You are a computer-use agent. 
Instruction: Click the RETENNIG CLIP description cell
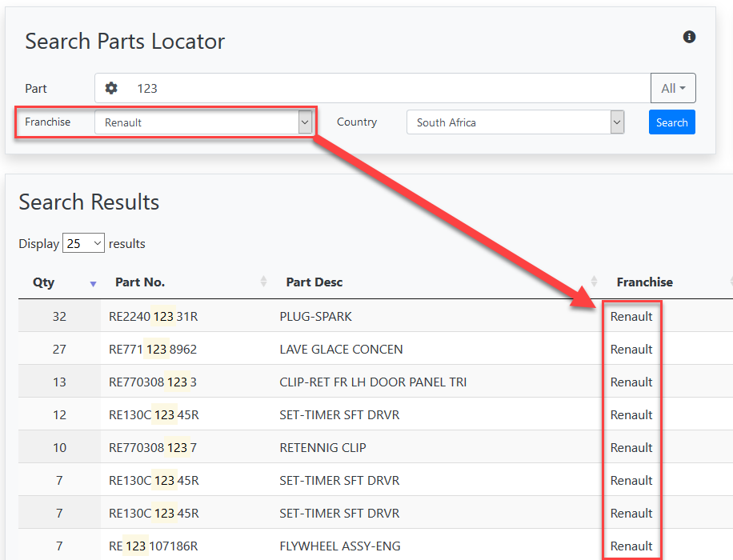pos(323,447)
